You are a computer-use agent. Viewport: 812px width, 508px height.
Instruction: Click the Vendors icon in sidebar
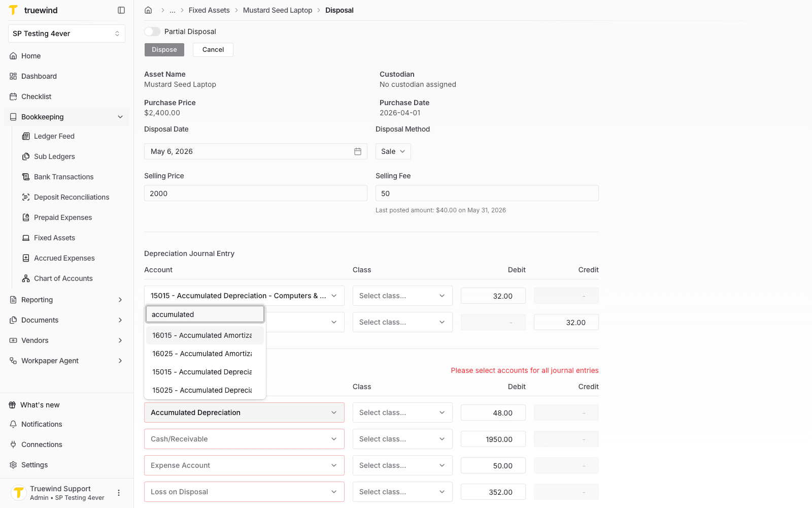(13, 340)
